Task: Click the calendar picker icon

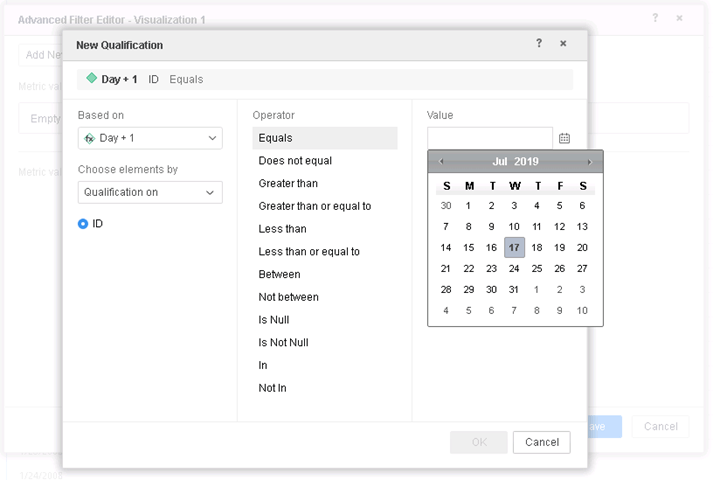Action: click(x=564, y=138)
